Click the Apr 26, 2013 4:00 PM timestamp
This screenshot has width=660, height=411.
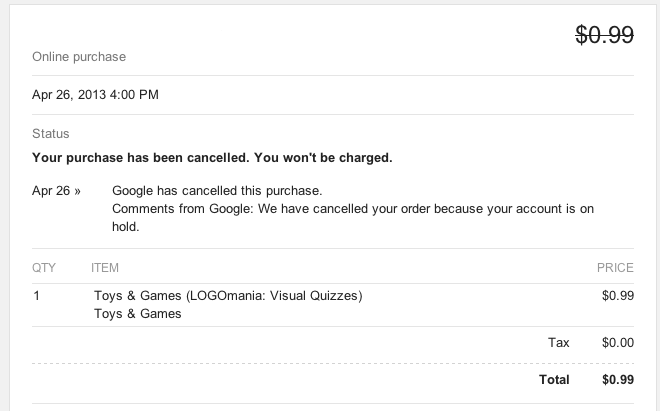coord(95,95)
